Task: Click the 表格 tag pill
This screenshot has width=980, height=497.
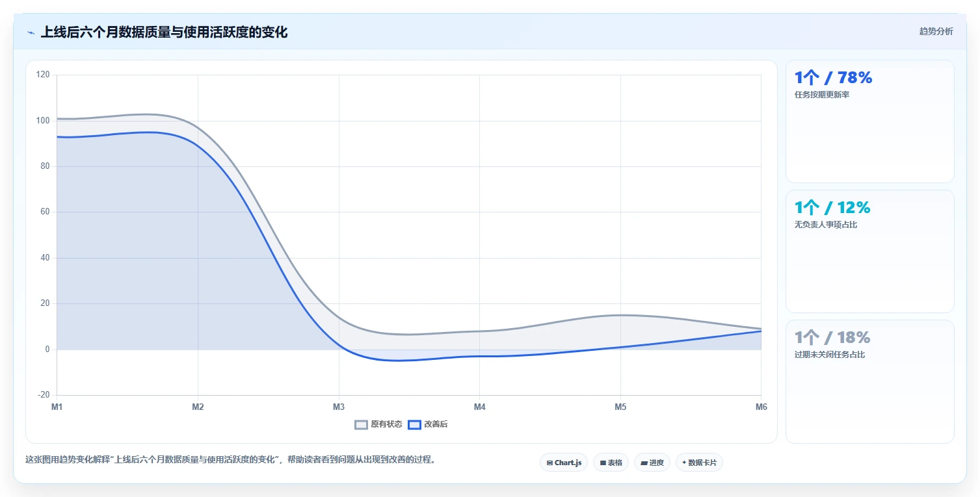Action: click(611, 463)
